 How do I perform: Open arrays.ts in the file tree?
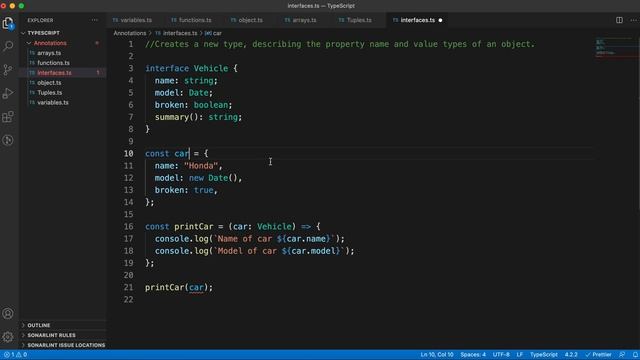tap(49, 53)
